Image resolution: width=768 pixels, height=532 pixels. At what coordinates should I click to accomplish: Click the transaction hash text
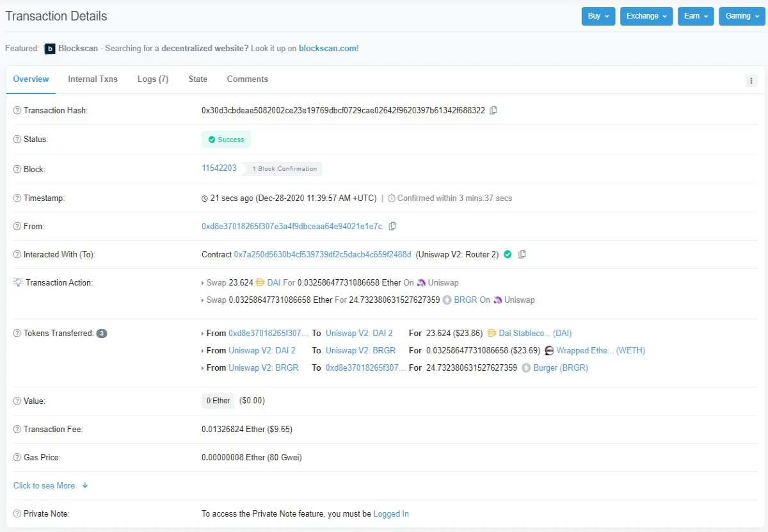tap(343, 111)
